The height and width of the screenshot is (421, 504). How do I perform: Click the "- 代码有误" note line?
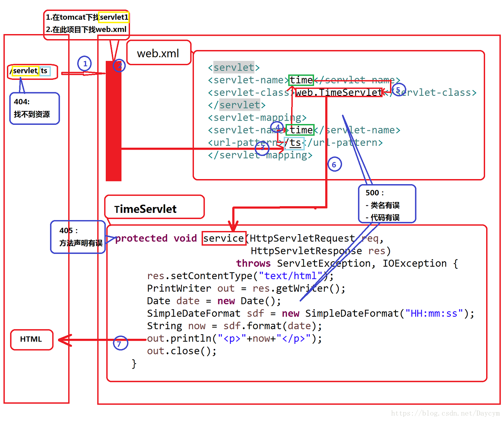click(383, 217)
